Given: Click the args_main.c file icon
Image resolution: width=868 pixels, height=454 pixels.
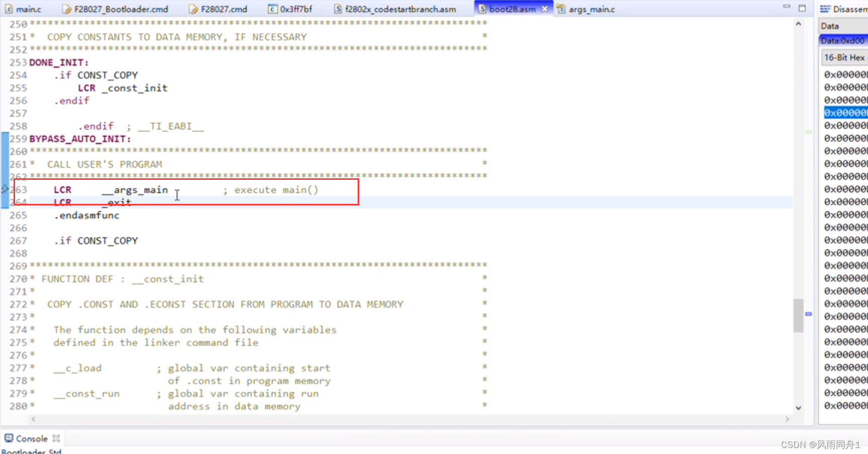Looking at the screenshot, I should [561, 9].
